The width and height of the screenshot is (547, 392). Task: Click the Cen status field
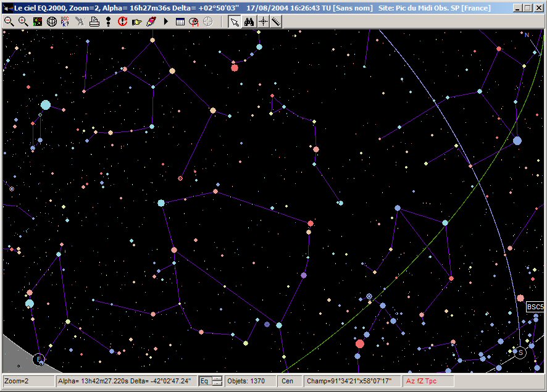tap(290, 381)
